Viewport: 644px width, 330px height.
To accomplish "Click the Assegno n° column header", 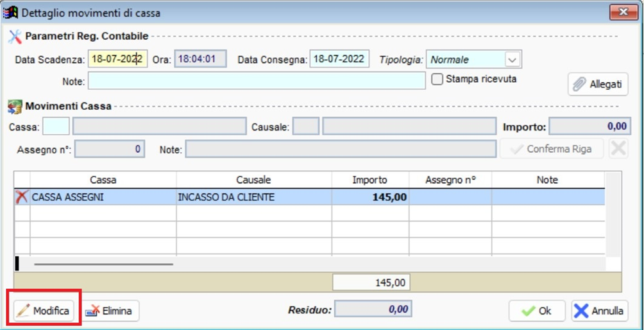I will (x=450, y=180).
